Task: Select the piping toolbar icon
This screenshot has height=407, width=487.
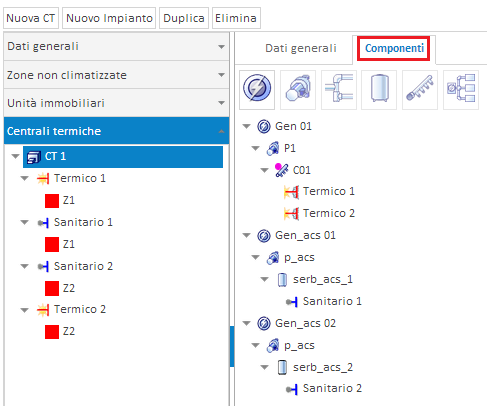Action: (x=339, y=89)
